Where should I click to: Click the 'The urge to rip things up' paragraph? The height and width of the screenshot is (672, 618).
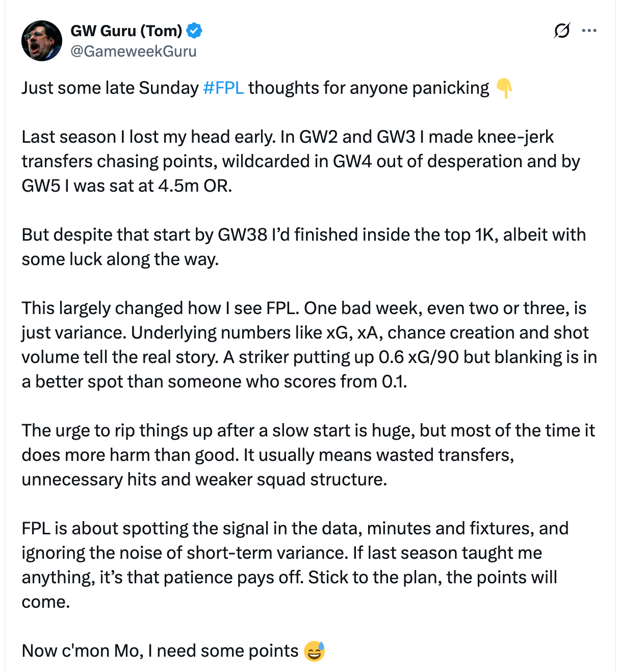tap(308, 455)
